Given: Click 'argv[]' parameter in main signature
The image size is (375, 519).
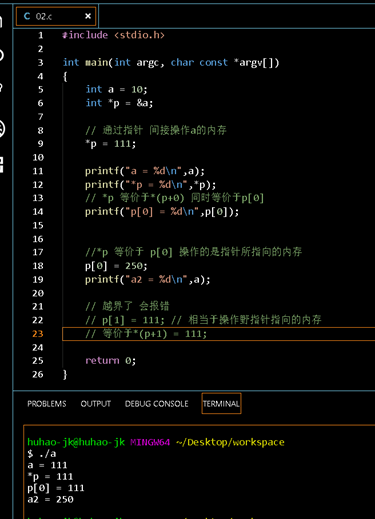Looking at the screenshot, I should pos(256,62).
